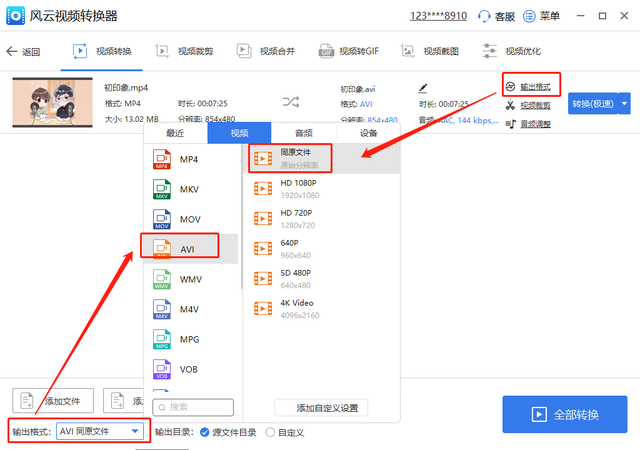Click the customer service headset icon

(485, 17)
